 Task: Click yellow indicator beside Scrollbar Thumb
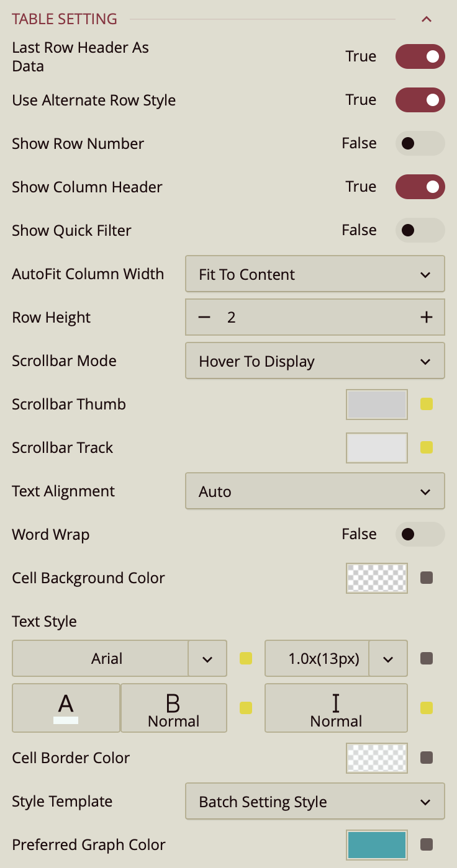point(426,405)
